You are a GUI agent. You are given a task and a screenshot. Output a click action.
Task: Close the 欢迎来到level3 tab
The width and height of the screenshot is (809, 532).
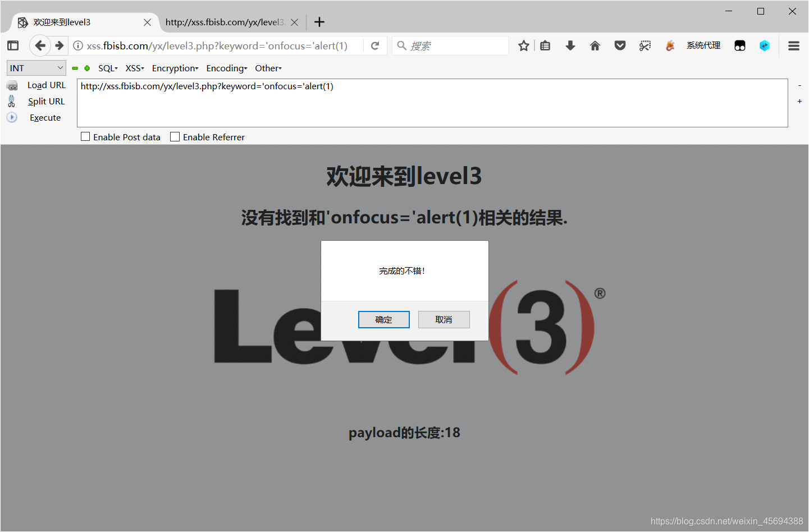pyautogui.click(x=147, y=22)
